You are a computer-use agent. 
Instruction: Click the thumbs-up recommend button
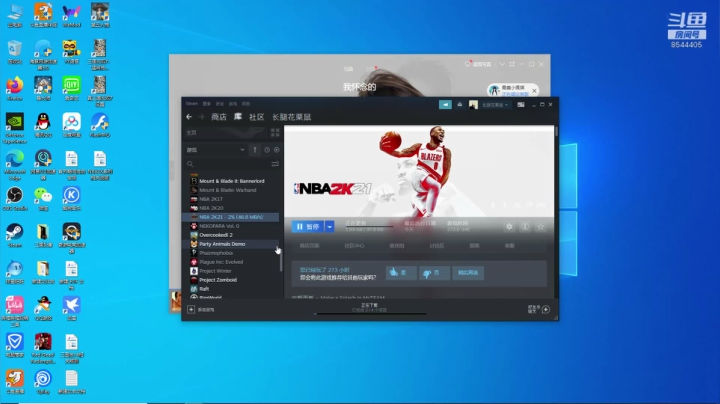(x=401, y=273)
